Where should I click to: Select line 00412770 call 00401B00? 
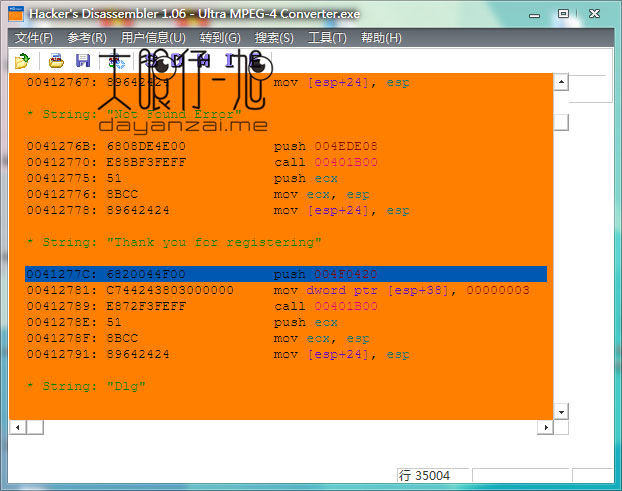(x=202, y=162)
